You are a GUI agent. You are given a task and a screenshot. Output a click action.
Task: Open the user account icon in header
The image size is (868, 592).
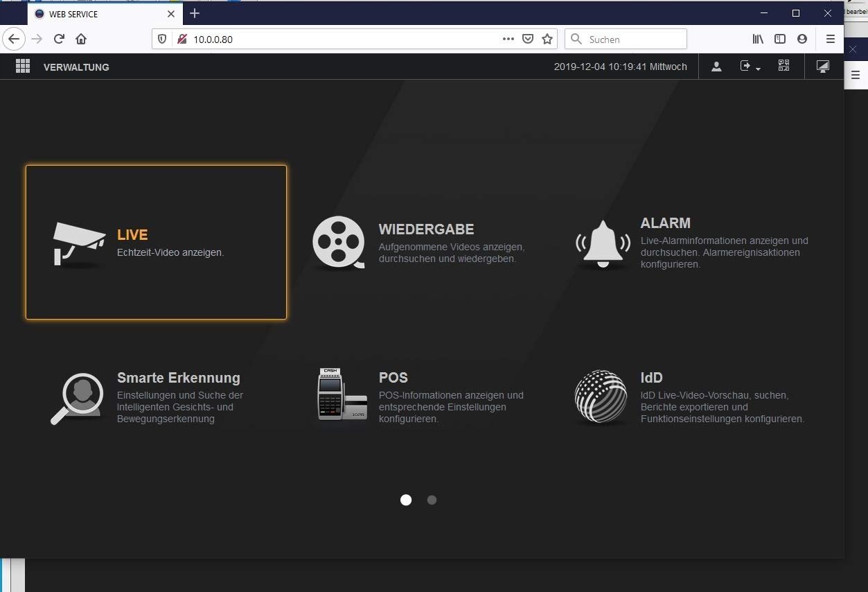(716, 67)
